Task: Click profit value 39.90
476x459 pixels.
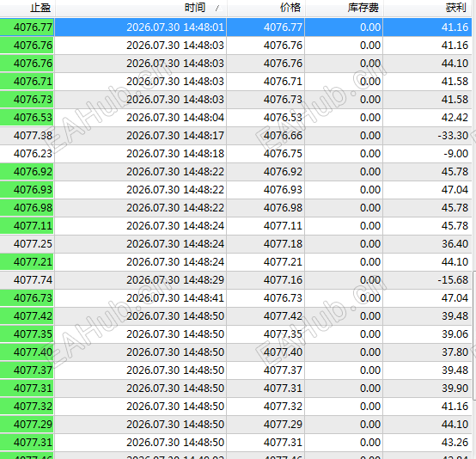Action: [x=455, y=388]
